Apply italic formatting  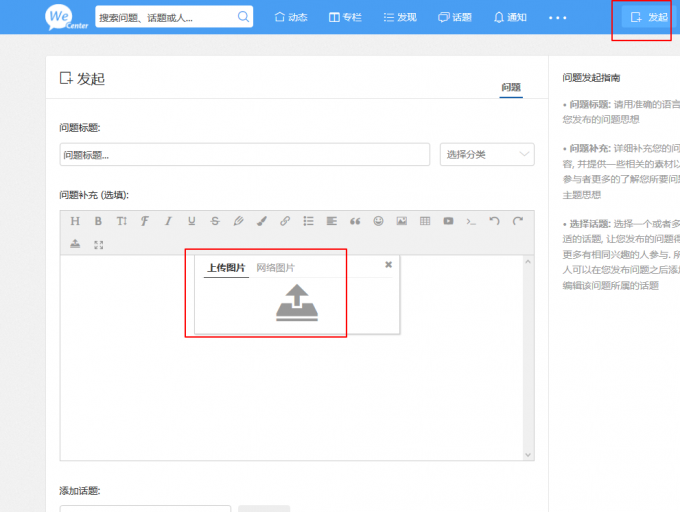[x=168, y=221]
